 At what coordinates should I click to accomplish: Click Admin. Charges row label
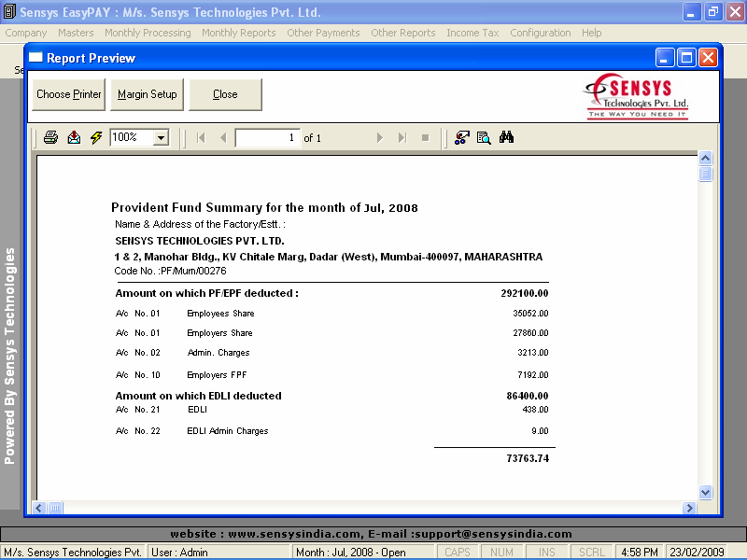point(218,353)
